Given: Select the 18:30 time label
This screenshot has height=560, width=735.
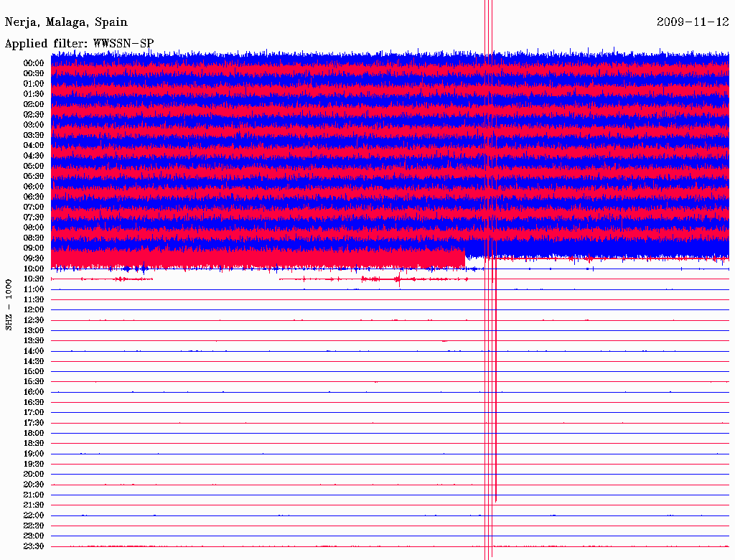Looking at the screenshot, I should point(34,443).
